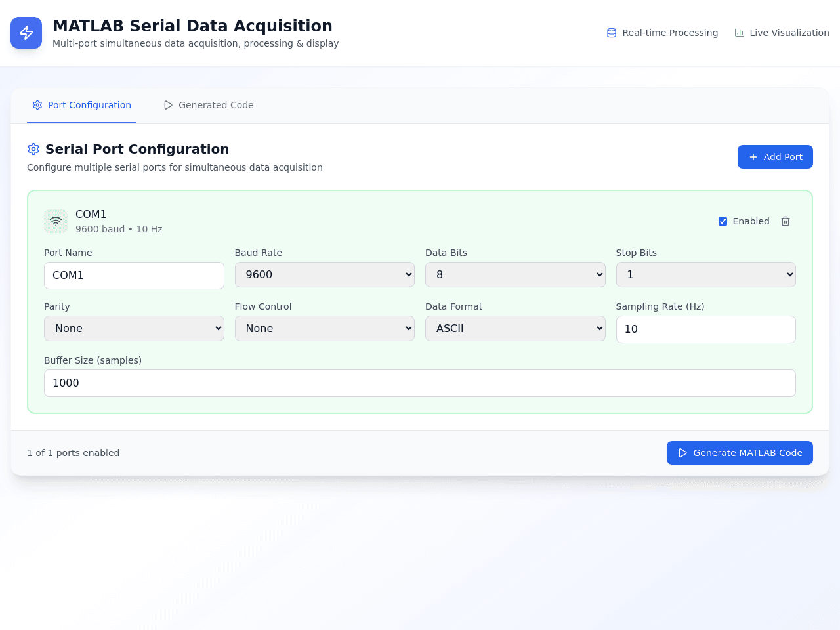Focus the Sampling Rate input field
Viewport: 840px width, 630px height.
[706, 329]
